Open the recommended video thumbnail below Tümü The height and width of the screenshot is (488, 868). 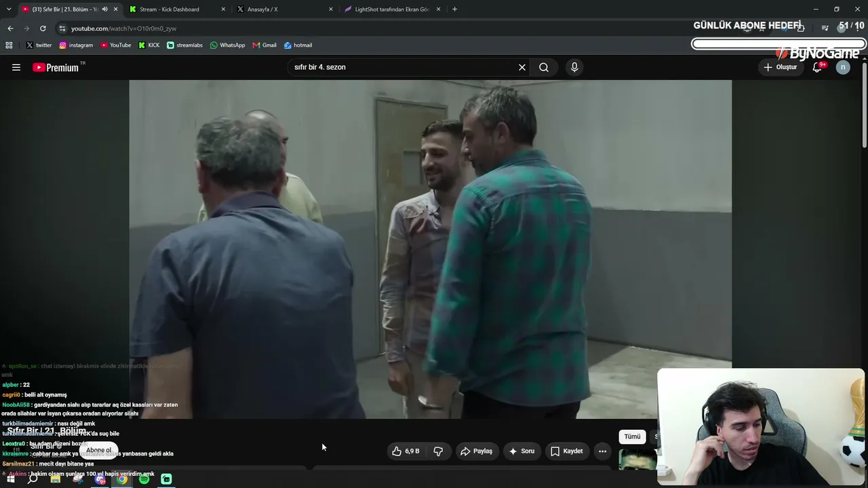[638, 460]
